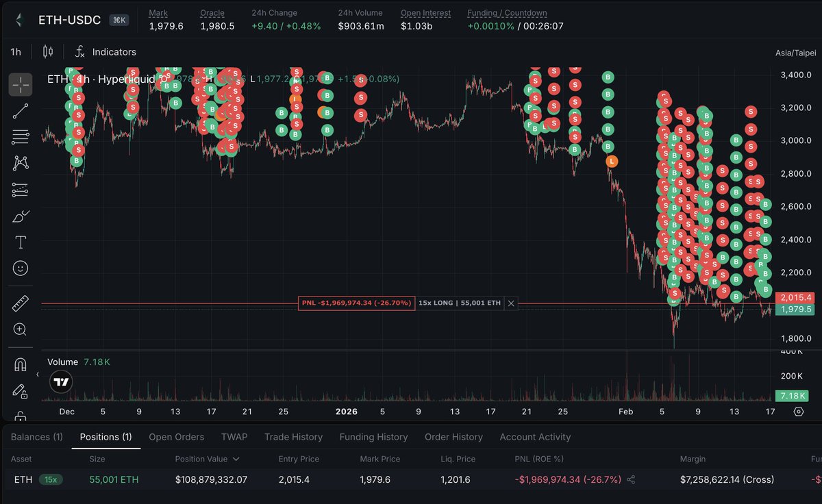The width and height of the screenshot is (822, 504).
Task: Go to the Order History tab
Action: click(x=453, y=437)
